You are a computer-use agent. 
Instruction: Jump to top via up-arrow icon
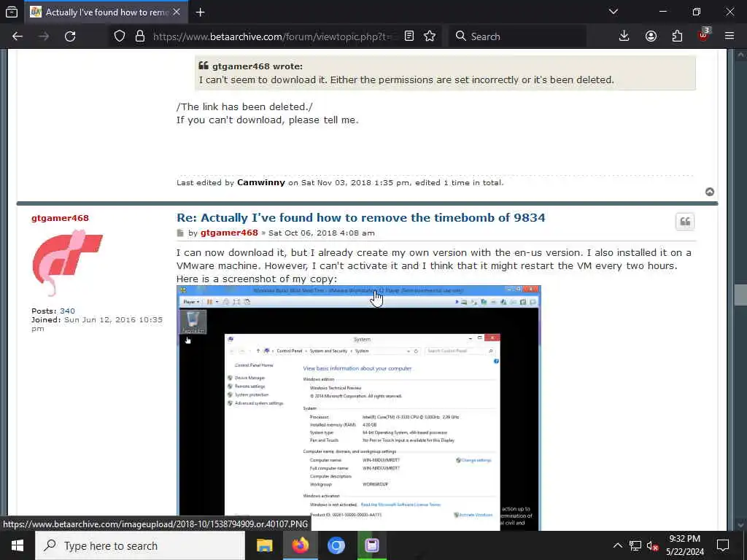pyautogui.click(x=709, y=192)
